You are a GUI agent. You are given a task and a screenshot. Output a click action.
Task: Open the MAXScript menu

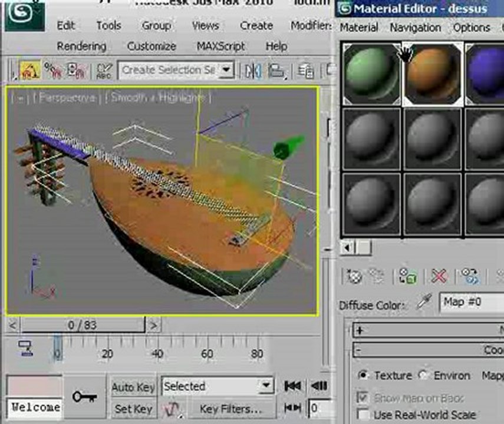[221, 47]
